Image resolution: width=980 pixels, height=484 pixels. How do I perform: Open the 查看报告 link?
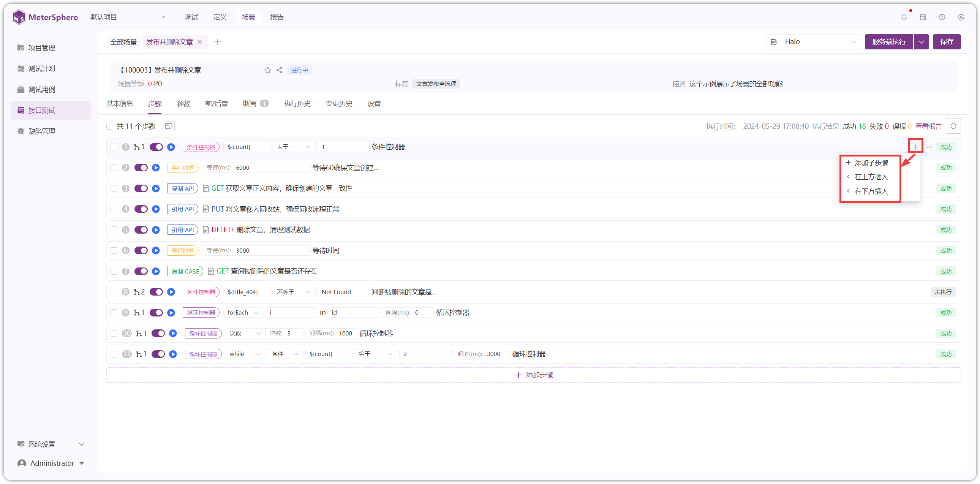click(928, 127)
